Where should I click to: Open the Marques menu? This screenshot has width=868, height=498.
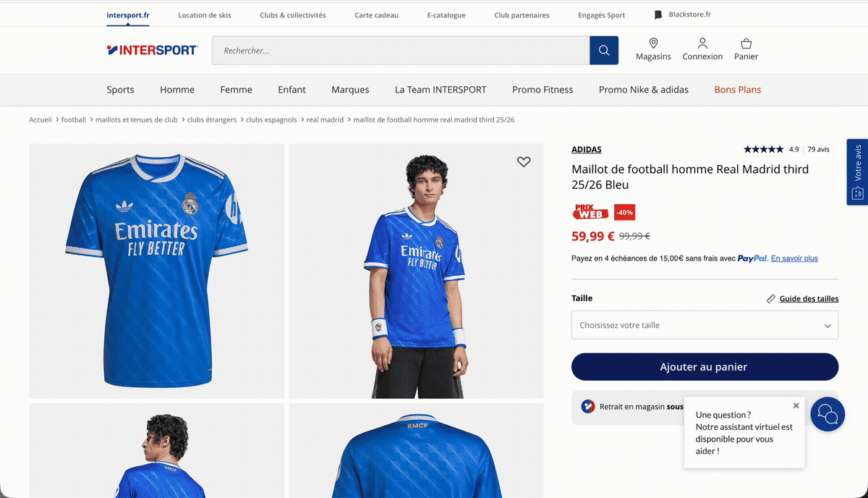pyautogui.click(x=350, y=90)
